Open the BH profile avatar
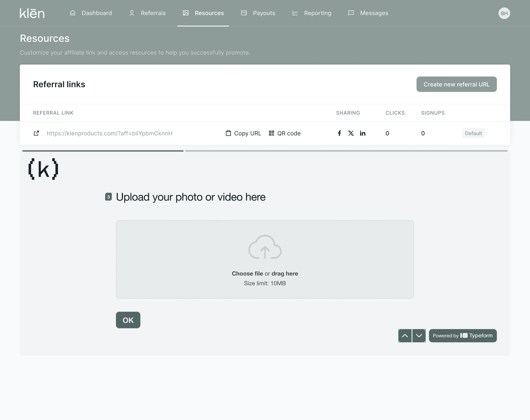 (x=504, y=13)
